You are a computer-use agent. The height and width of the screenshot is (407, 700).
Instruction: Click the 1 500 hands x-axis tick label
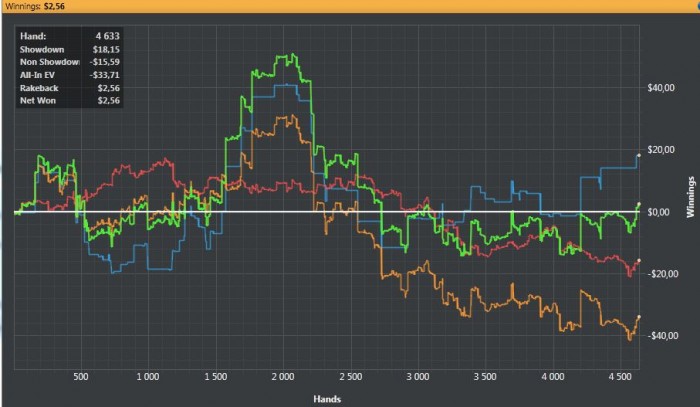point(216,377)
